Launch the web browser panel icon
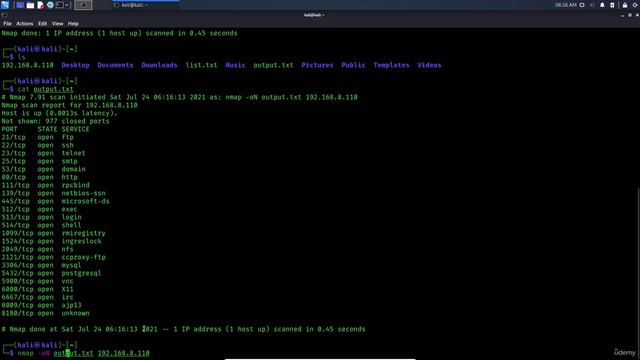Image resolution: width=640 pixels, height=360 pixels. (50, 5)
